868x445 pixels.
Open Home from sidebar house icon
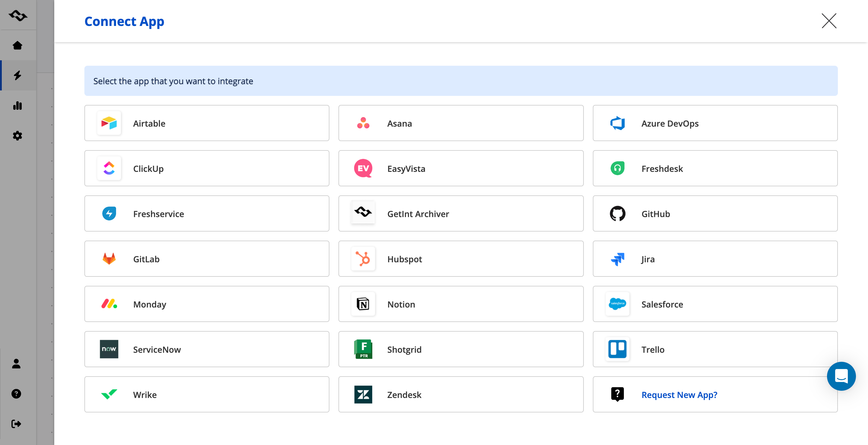click(x=17, y=45)
